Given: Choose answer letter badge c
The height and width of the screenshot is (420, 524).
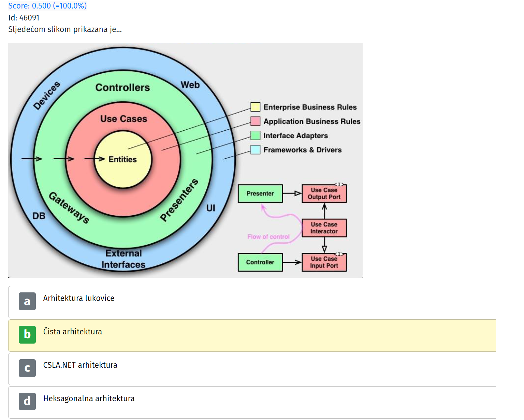Looking at the screenshot, I should tap(27, 368).
